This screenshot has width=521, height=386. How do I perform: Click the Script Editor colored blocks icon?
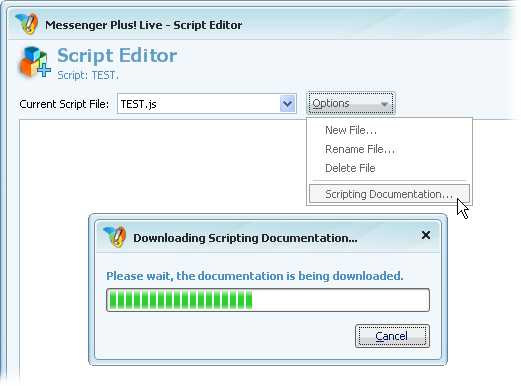(35, 62)
